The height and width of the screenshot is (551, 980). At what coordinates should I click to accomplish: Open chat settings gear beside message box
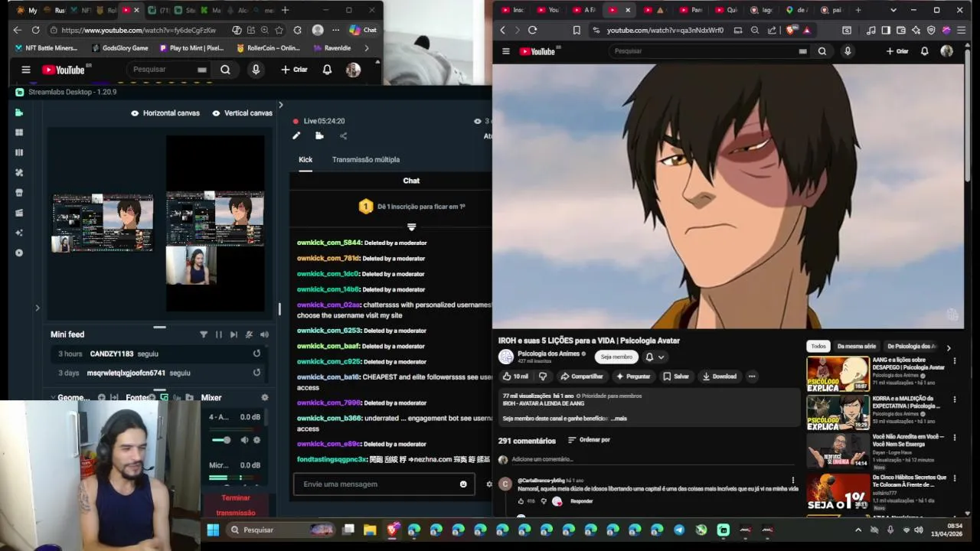click(x=489, y=484)
